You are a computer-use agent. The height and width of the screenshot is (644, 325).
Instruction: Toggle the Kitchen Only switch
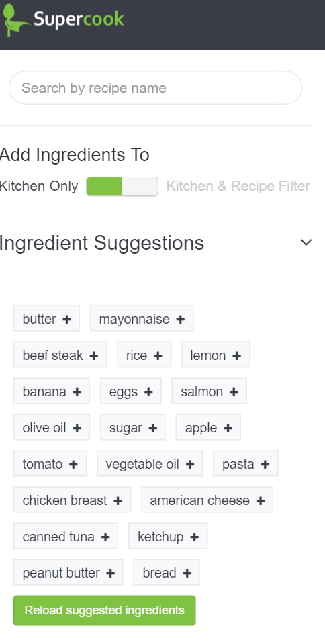click(x=122, y=187)
